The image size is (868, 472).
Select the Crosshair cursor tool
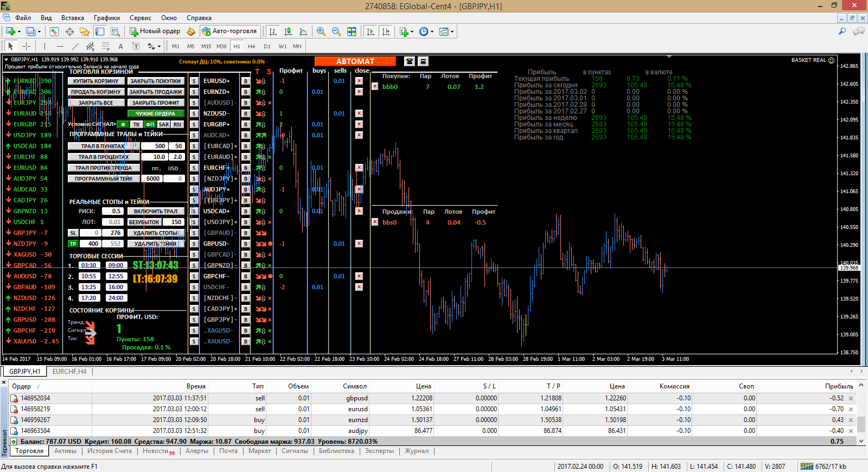point(26,46)
